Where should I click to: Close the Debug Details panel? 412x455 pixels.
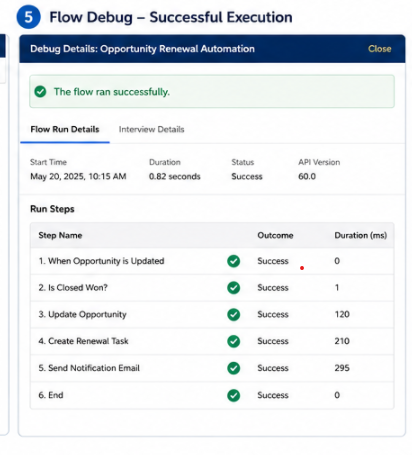coord(380,49)
